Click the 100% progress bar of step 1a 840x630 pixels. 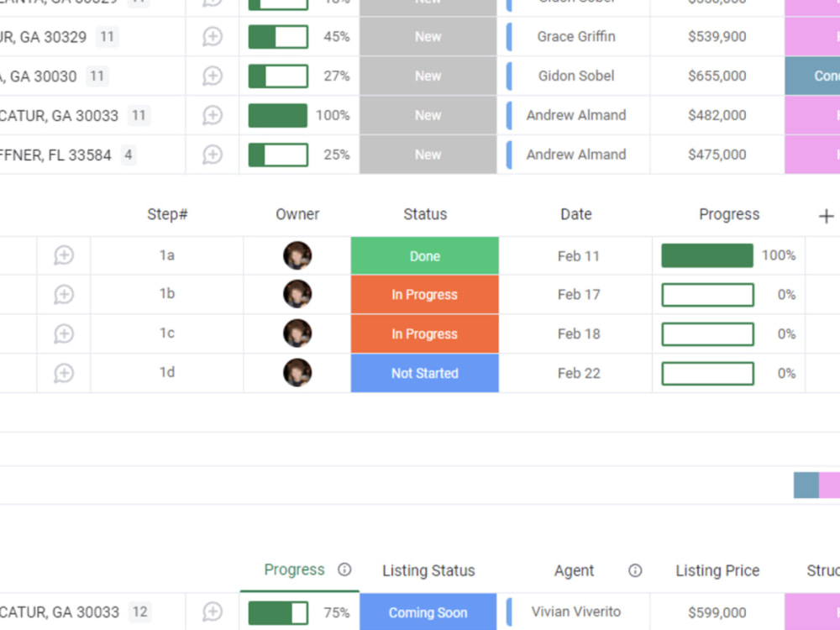coord(707,255)
